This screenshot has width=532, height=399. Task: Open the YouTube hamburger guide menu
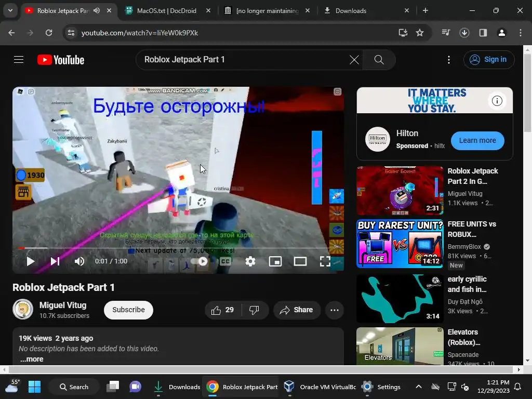tap(19, 60)
